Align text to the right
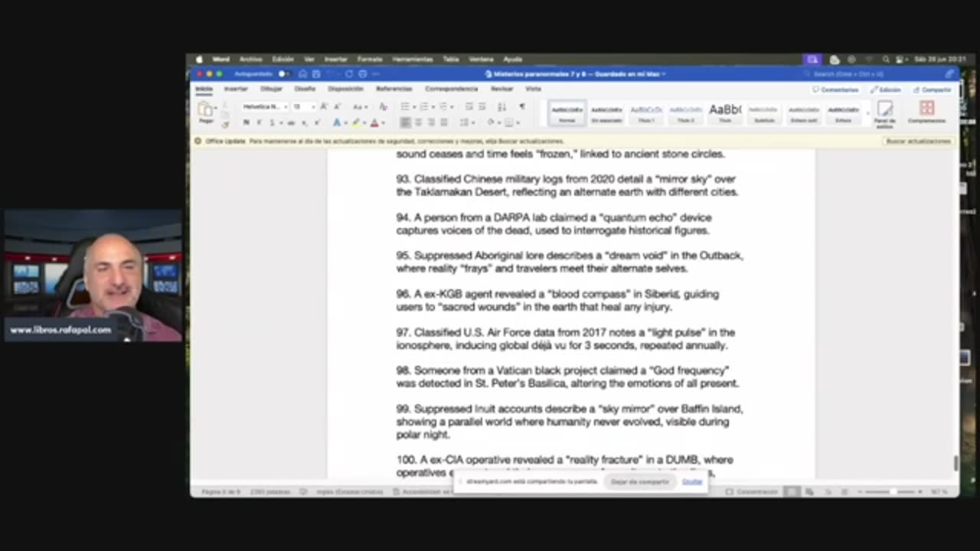Screen dimensions: 980x551 click(x=431, y=122)
